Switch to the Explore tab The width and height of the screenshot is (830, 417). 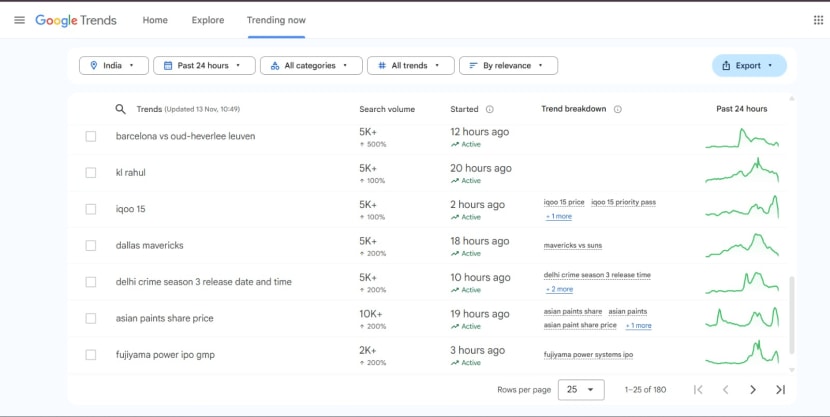click(x=208, y=20)
